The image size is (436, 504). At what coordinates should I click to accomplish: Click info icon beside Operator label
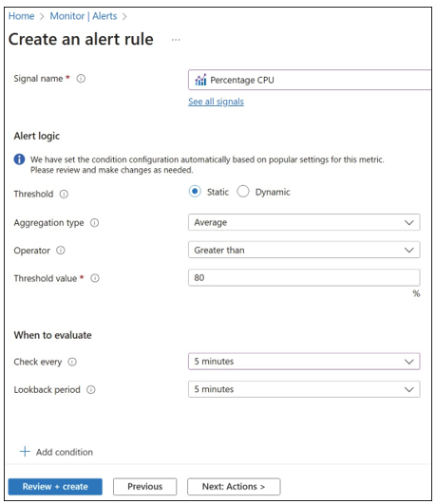(x=61, y=250)
